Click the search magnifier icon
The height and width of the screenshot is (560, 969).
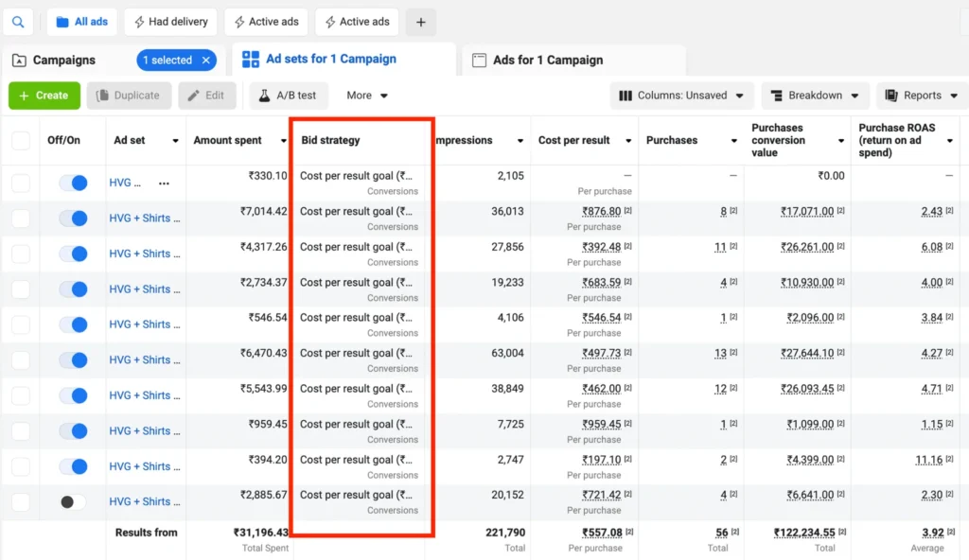(18, 23)
